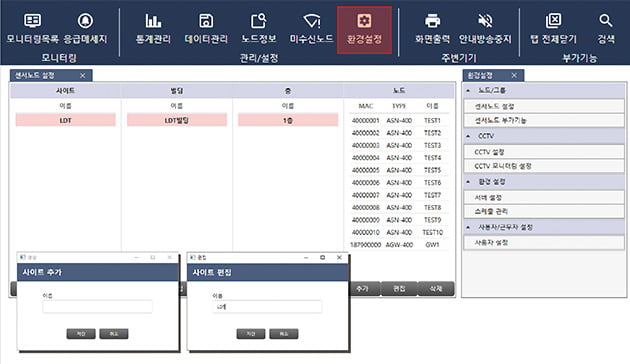
Task: Open 환경설정 settings in toolbar
Action: 364,30
